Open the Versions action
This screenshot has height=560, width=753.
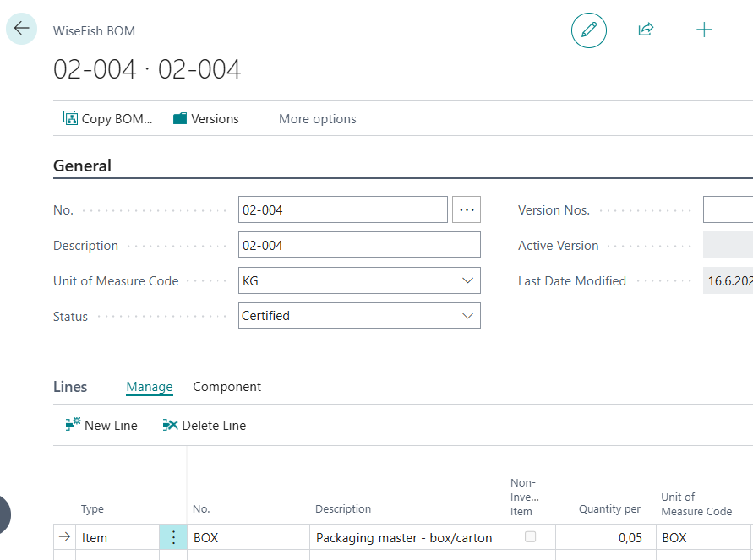click(x=206, y=119)
